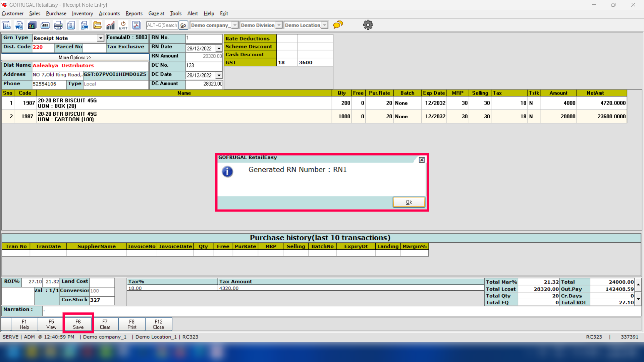
Task: Open the settings gear icon
Action: click(368, 25)
